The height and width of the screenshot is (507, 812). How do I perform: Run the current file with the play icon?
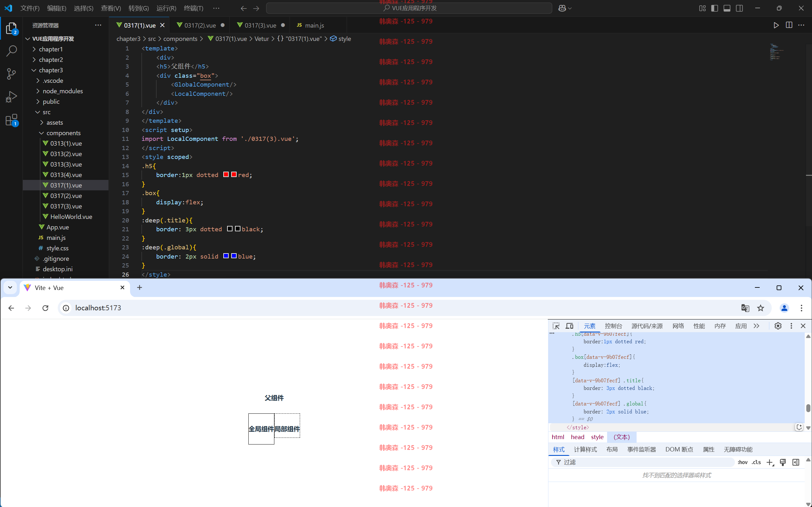click(x=776, y=25)
